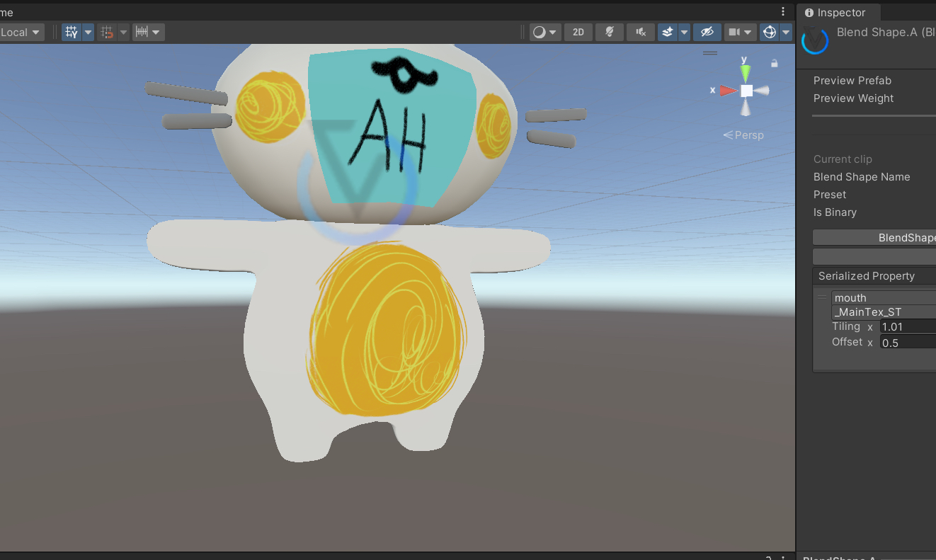
Task: Click the grid snapping magnet icon
Action: pyautogui.click(x=108, y=32)
